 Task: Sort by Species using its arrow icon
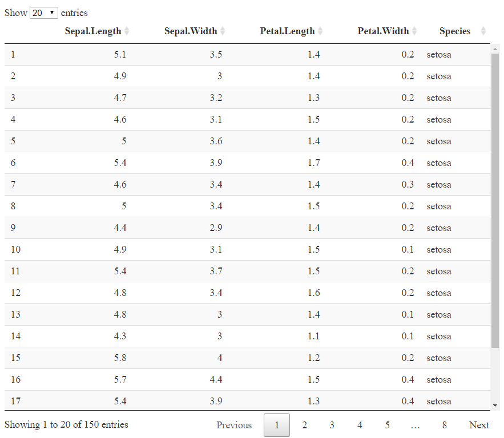pyautogui.click(x=483, y=31)
